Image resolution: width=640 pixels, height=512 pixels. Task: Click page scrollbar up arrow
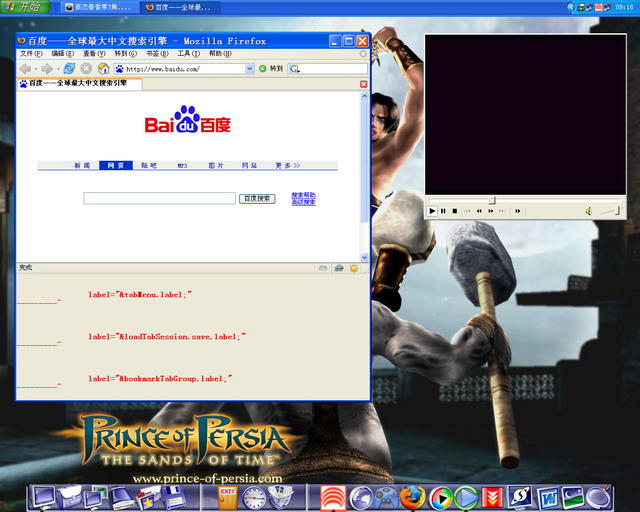point(364,96)
